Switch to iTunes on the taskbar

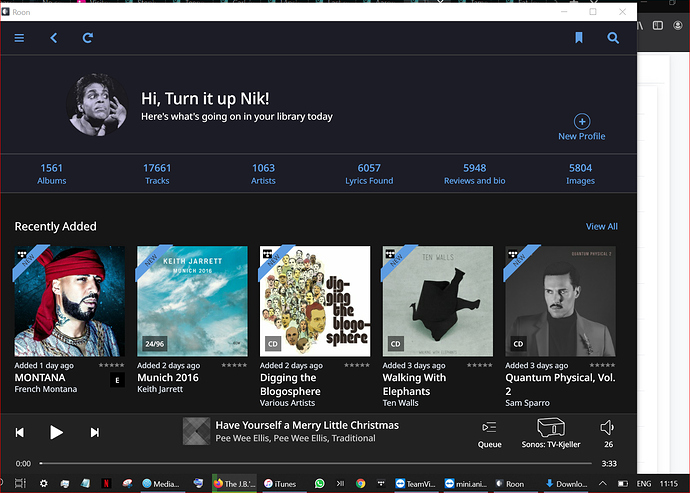pos(280,483)
